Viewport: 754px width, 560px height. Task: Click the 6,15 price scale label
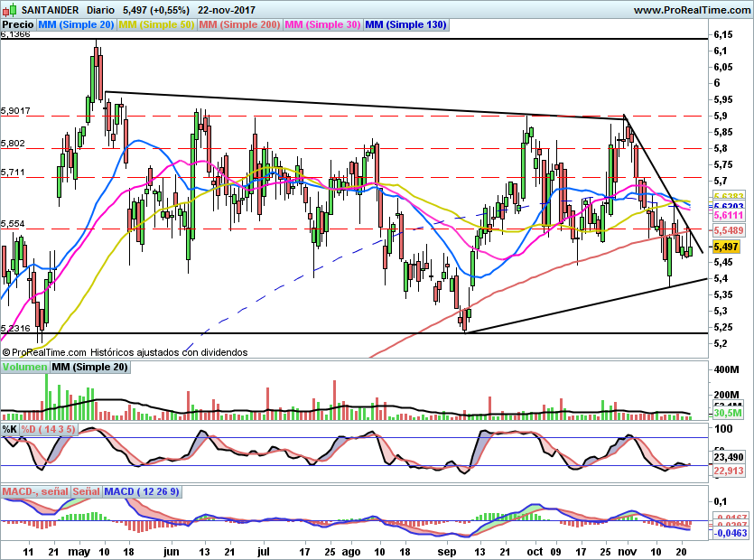click(723, 34)
